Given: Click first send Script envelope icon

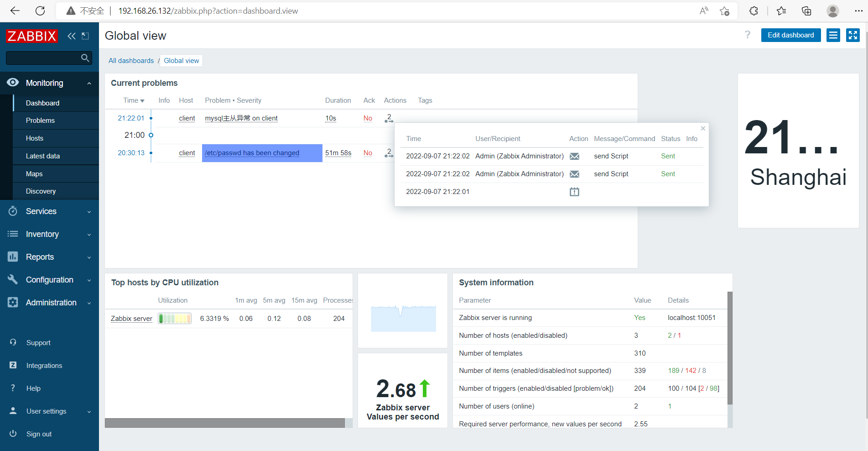Looking at the screenshot, I should 575,156.
